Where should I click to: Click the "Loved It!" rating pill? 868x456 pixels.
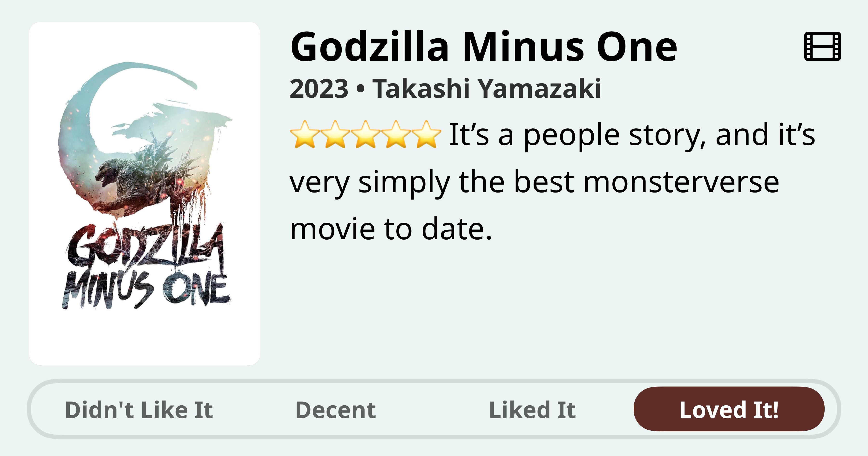point(729,409)
